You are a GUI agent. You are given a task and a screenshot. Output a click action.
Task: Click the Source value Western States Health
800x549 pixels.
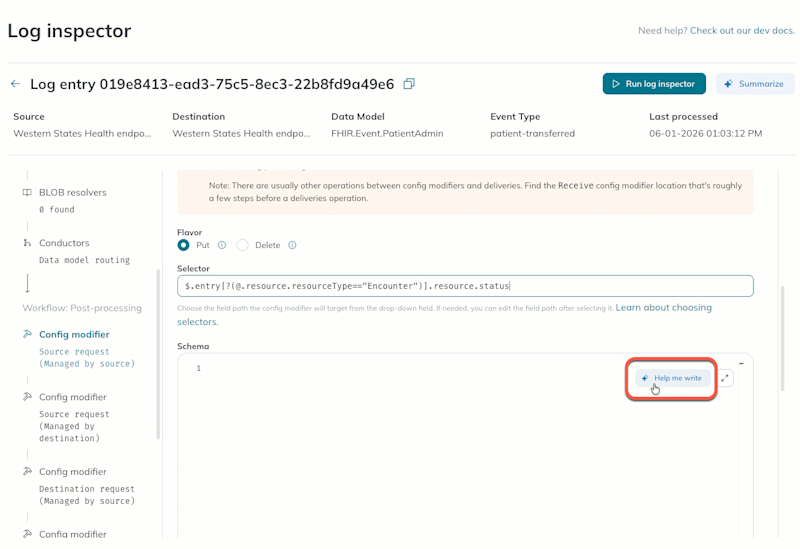pyautogui.click(x=82, y=134)
